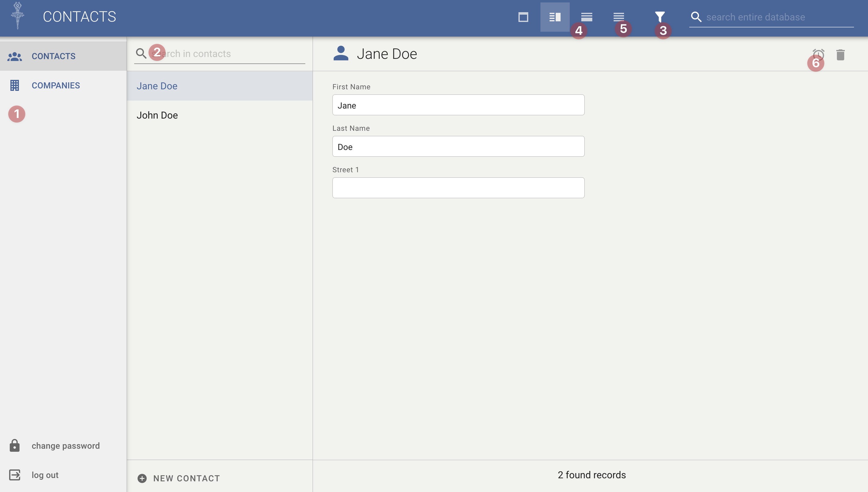Open the Contacts sidebar section
This screenshot has width=868, height=492.
pos(53,56)
